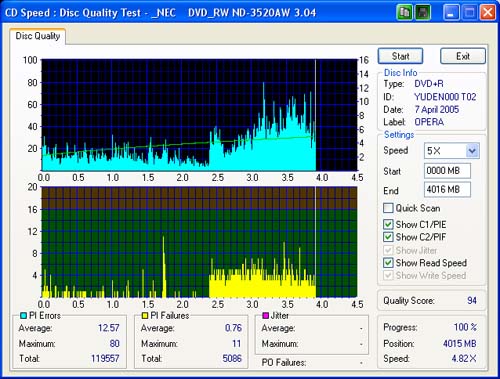Image resolution: width=500 pixels, height=379 pixels.
Task: Open the Speed dropdown arrow
Action: coord(472,151)
